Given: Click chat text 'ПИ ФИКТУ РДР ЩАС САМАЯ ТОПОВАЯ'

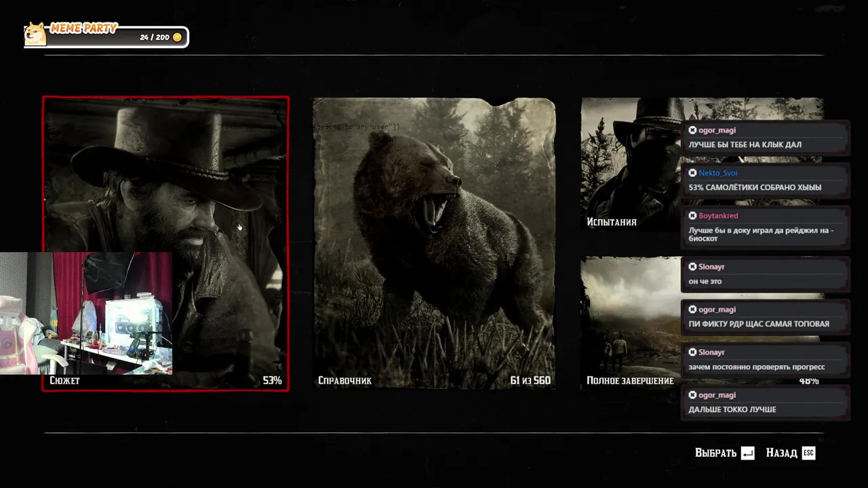Looking at the screenshot, I should pos(759,324).
